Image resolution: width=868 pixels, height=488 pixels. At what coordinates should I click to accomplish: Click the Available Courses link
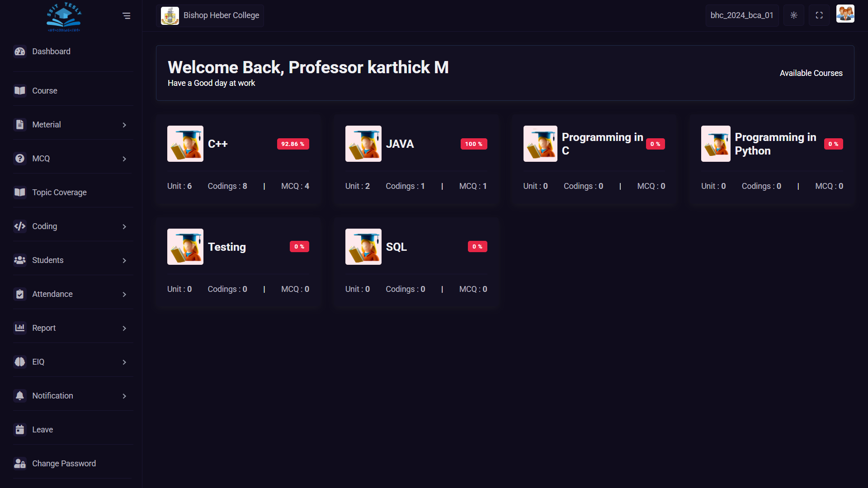click(811, 73)
